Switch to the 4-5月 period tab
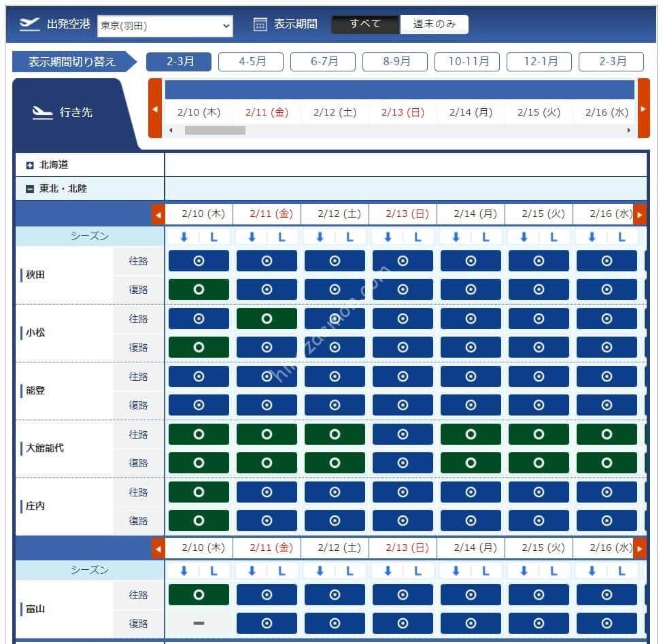This screenshot has height=644, width=663. [x=251, y=62]
